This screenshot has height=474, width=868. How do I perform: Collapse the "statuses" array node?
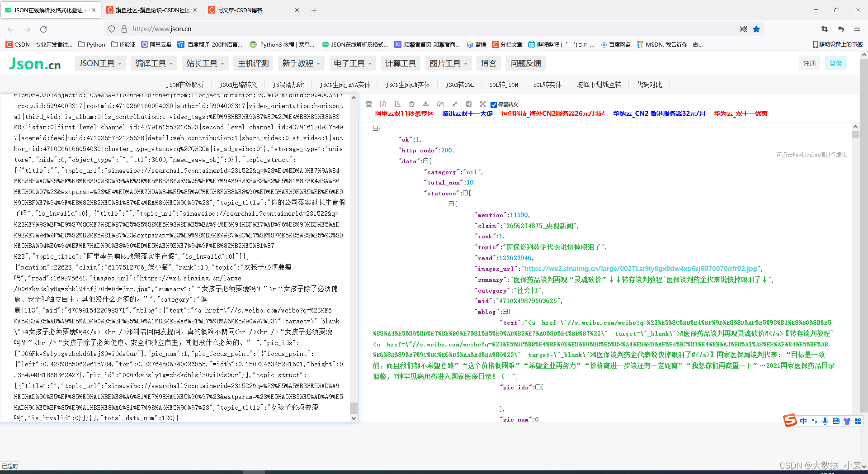coord(465,193)
